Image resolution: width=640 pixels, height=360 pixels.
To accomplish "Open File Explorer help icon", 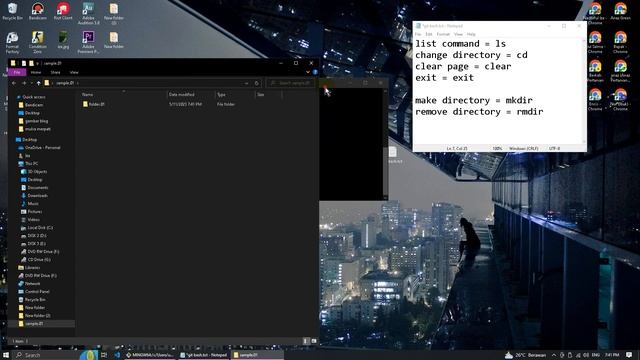I will (x=315, y=72).
